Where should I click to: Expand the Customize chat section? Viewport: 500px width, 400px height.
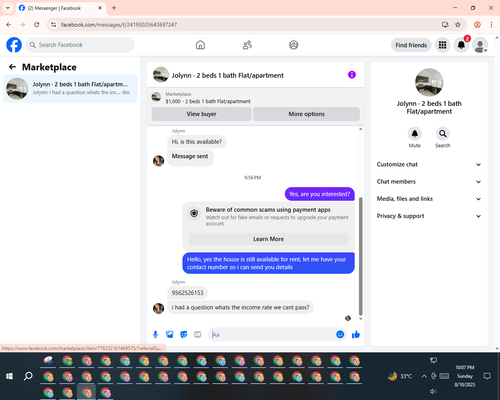(429, 164)
